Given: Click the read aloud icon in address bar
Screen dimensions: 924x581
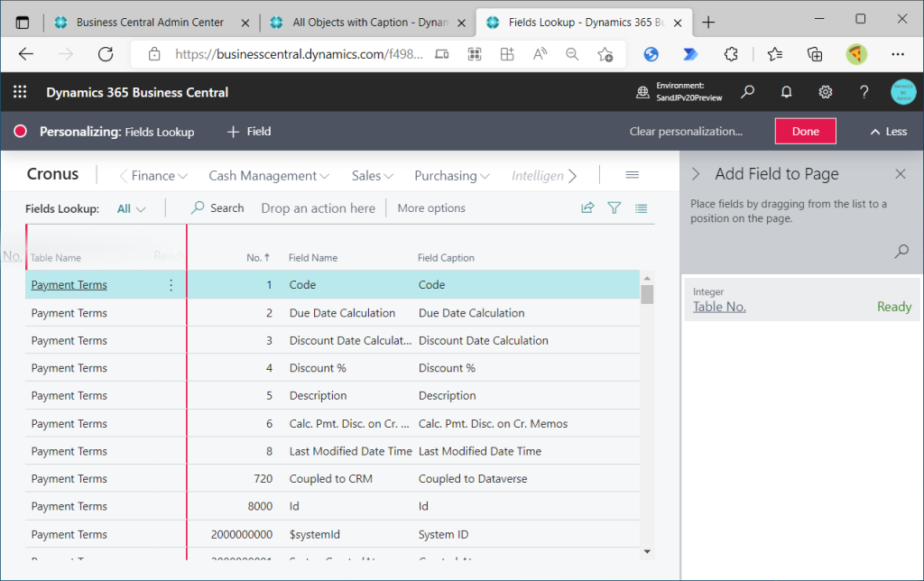Looking at the screenshot, I should pos(540,54).
